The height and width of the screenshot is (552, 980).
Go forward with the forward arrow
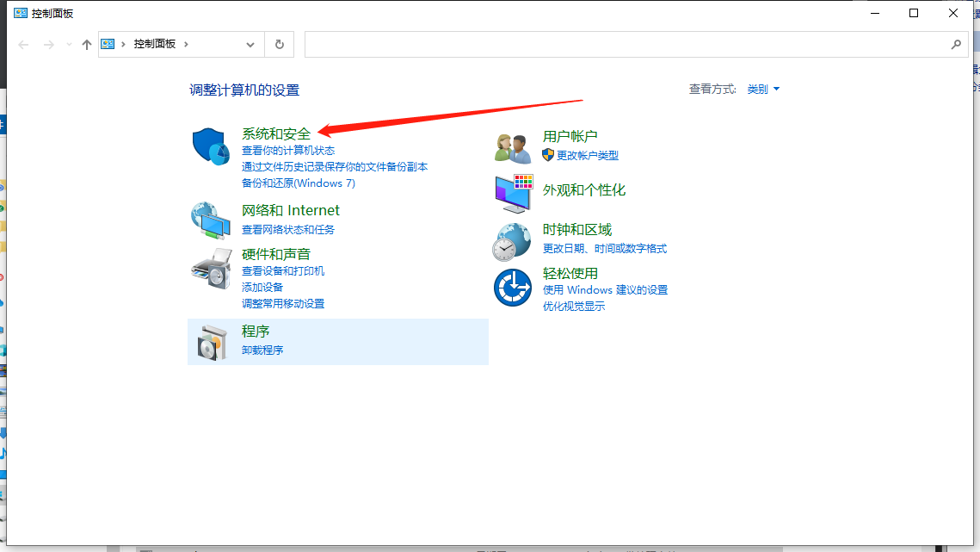(x=49, y=45)
